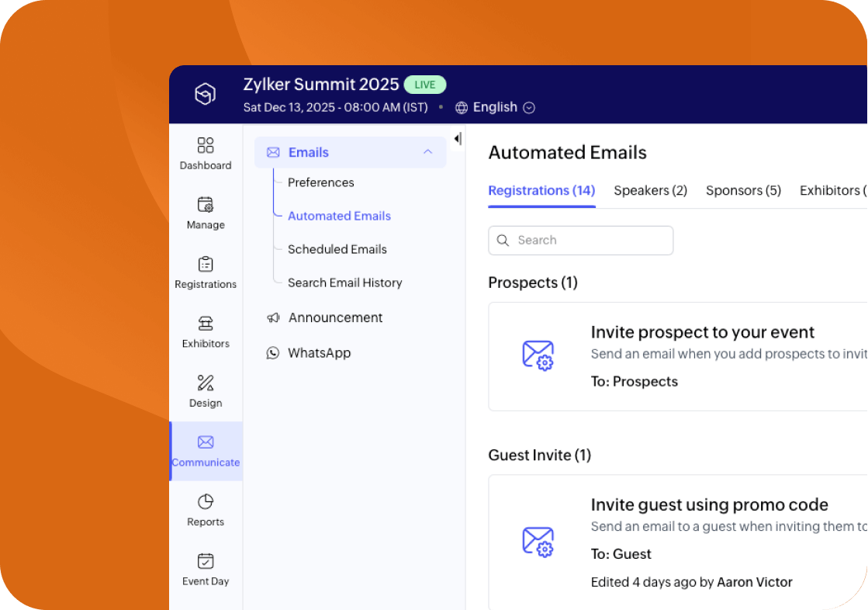
Task: Click the Emails envelope icon in submenu
Action: tap(273, 152)
